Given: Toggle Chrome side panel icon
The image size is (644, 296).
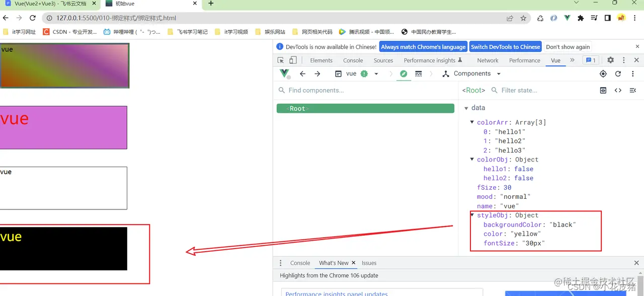Looking at the screenshot, I should coord(608,18).
